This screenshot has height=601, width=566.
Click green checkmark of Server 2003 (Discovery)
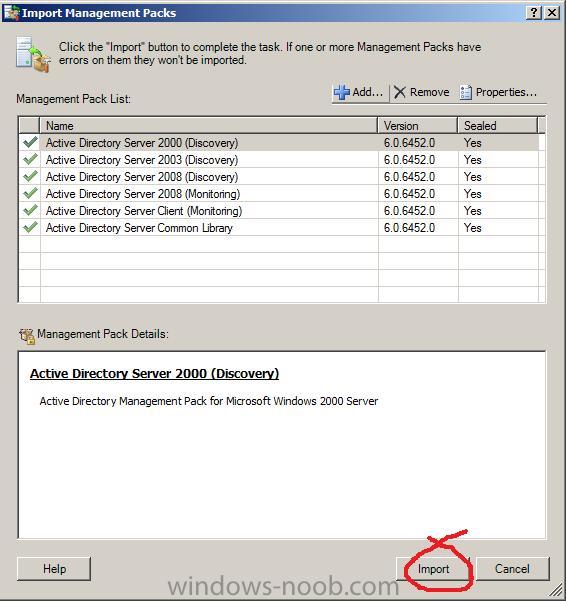pyautogui.click(x=30, y=159)
